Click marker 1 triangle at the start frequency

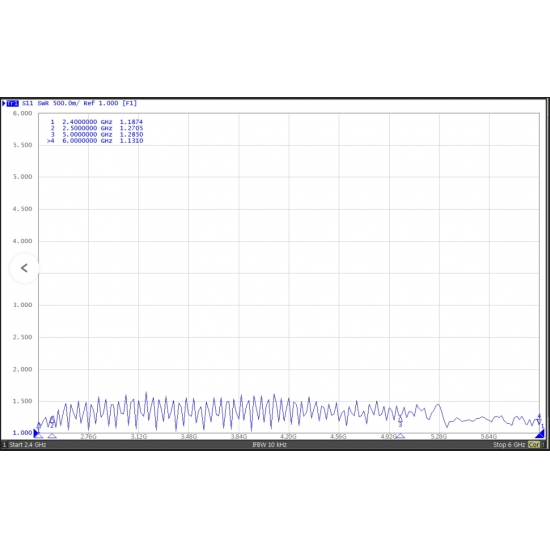39,436
